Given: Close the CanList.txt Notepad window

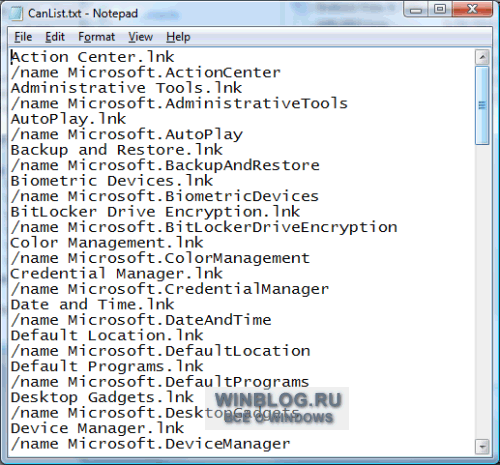Looking at the screenshot, I should pos(472,9).
